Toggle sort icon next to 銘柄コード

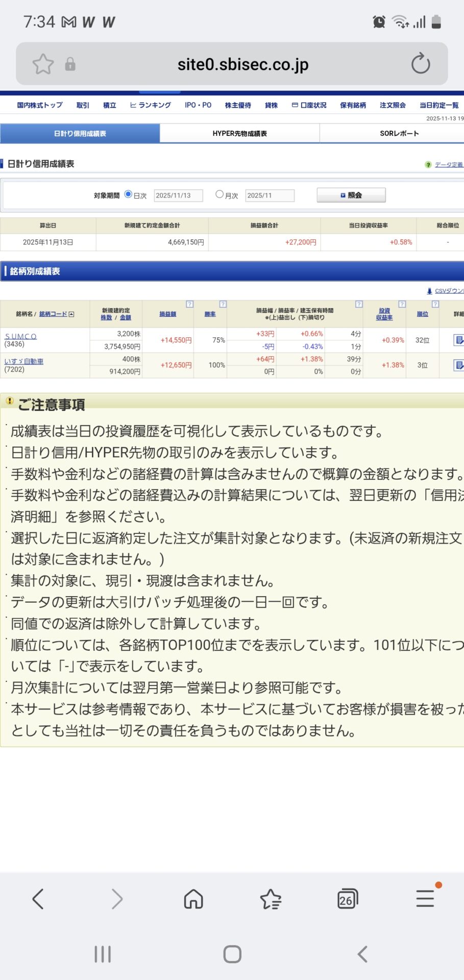[71, 314]
